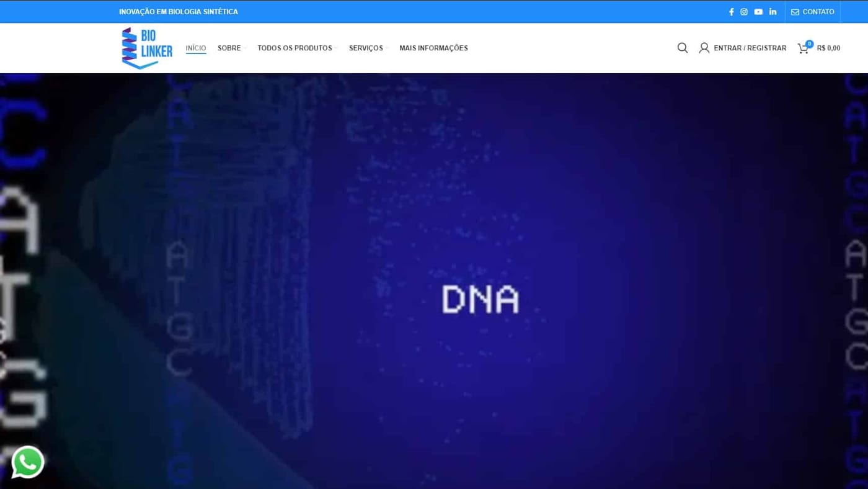The width and height of the screenshot is (868, 489).
Task: Click Entrar / Registrar link
Action: [750, 48]
